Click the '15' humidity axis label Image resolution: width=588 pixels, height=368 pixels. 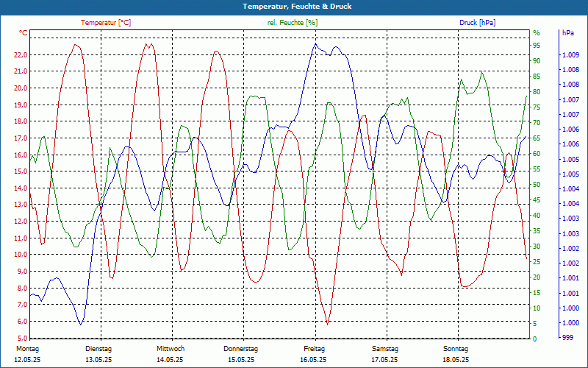pyautogui.click(x=537, y=292)
